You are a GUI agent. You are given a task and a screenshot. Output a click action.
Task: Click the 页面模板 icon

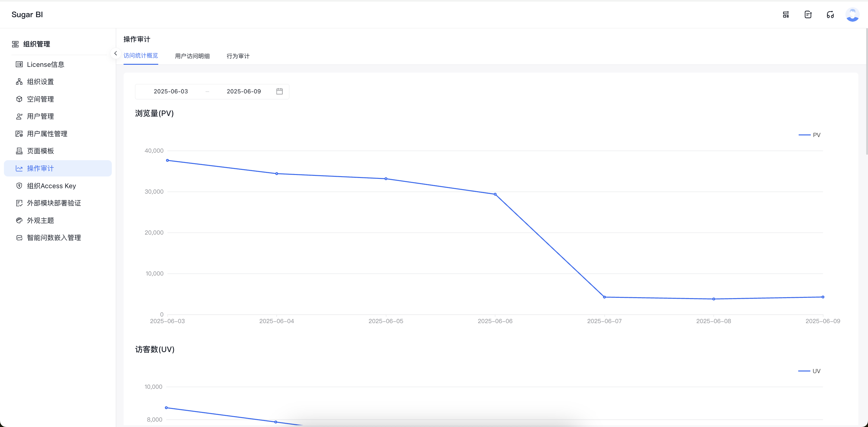coord(19,151)
